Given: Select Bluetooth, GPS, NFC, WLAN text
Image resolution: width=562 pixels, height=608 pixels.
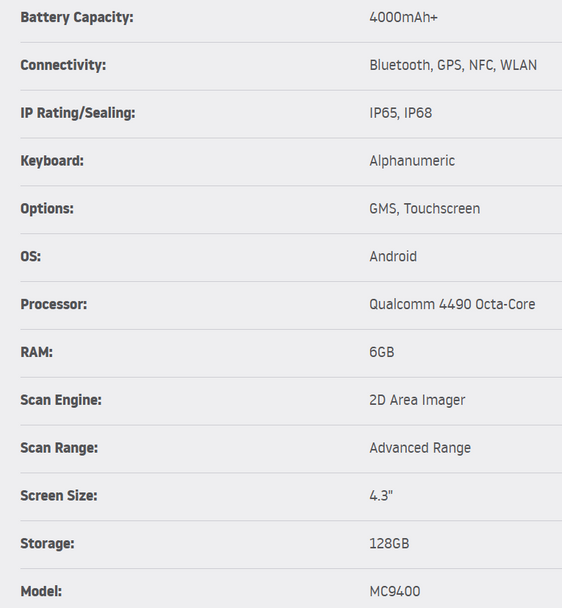Looking at the screenshot, I should [453, 65].
